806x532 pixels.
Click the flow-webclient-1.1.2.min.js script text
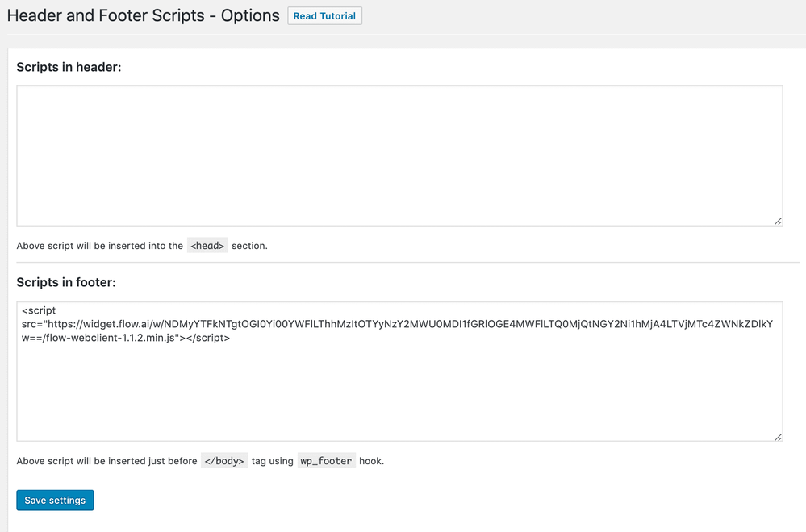pos(110,338)
